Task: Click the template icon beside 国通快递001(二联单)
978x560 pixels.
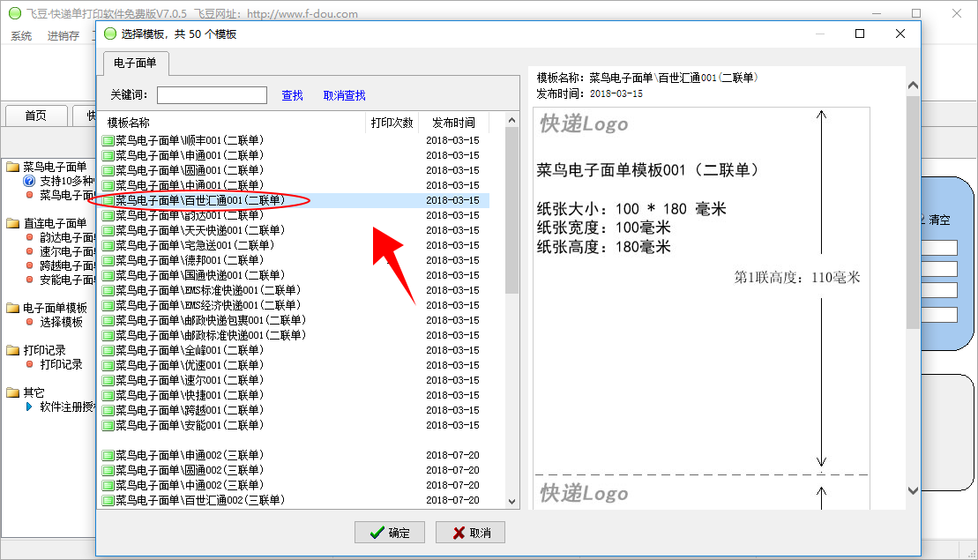Action: (108, 276)
